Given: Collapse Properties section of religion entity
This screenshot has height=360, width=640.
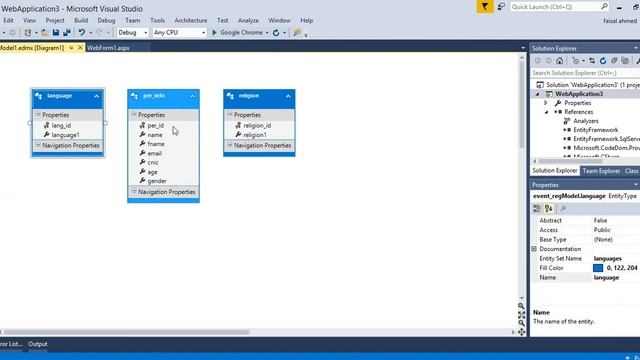Looking at the screenshot, I should 230,115.
